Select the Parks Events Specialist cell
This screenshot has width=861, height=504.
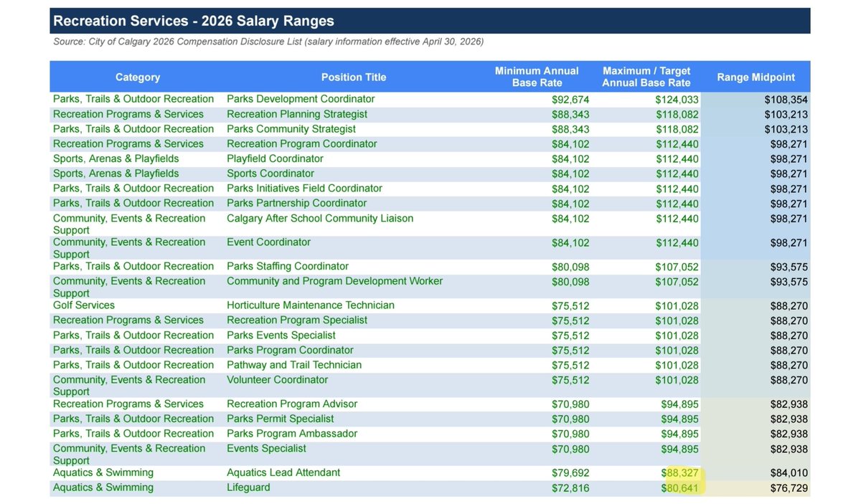(281, 336)
